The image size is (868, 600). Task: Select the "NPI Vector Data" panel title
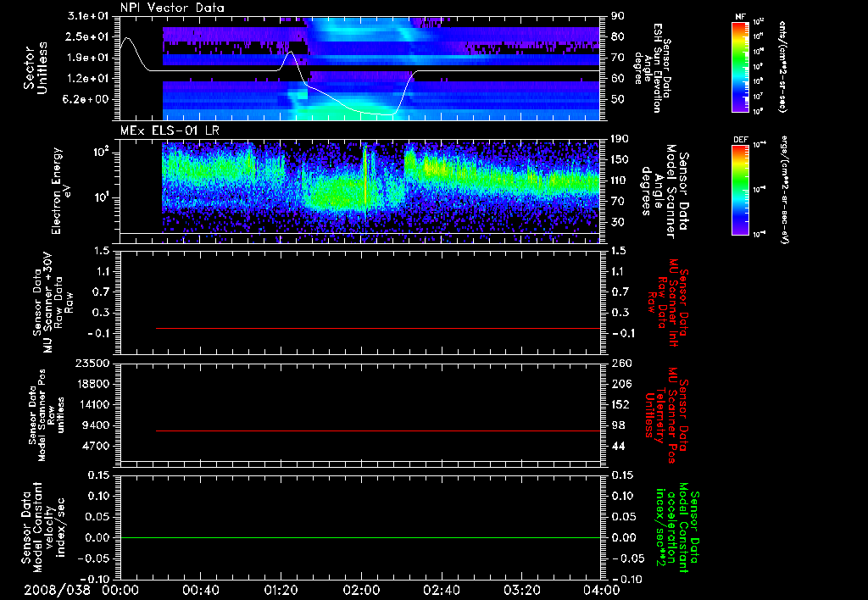pos(172,8)
